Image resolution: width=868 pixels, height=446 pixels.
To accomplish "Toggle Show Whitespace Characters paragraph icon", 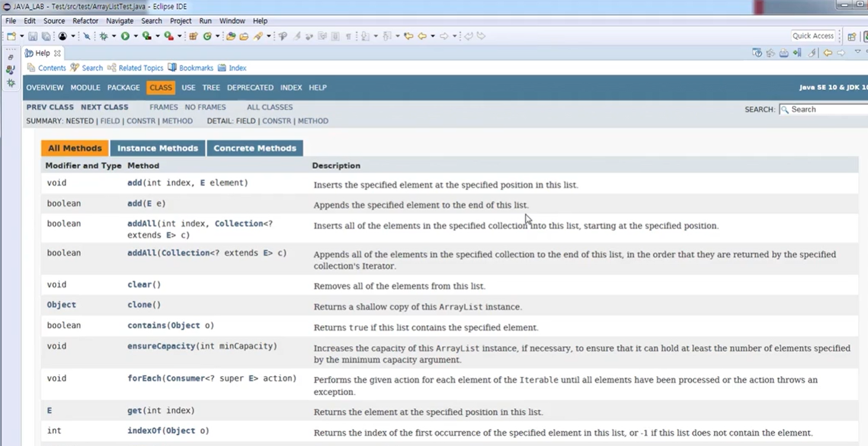I will pyautogui.click(x=348, y=36).
